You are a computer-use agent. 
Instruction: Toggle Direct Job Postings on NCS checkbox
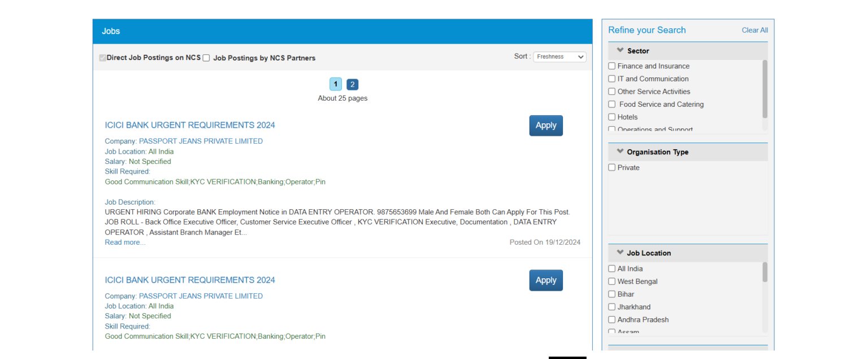(x=103, y=58)
